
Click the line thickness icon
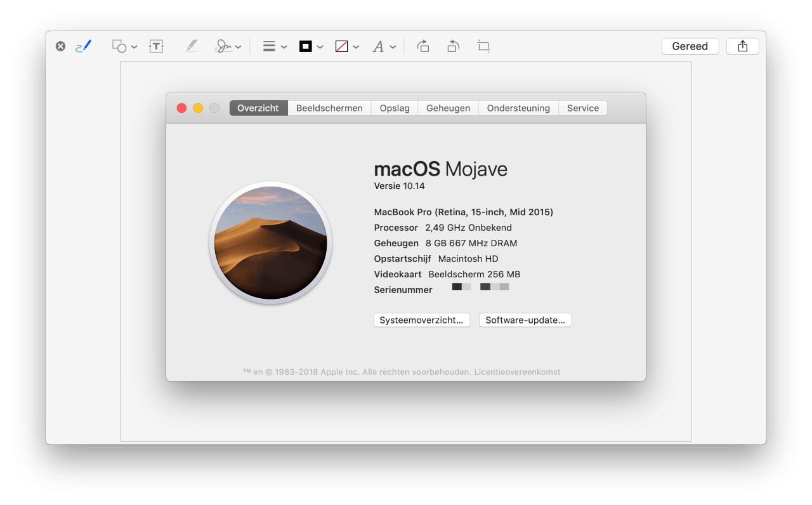(269, 46)
